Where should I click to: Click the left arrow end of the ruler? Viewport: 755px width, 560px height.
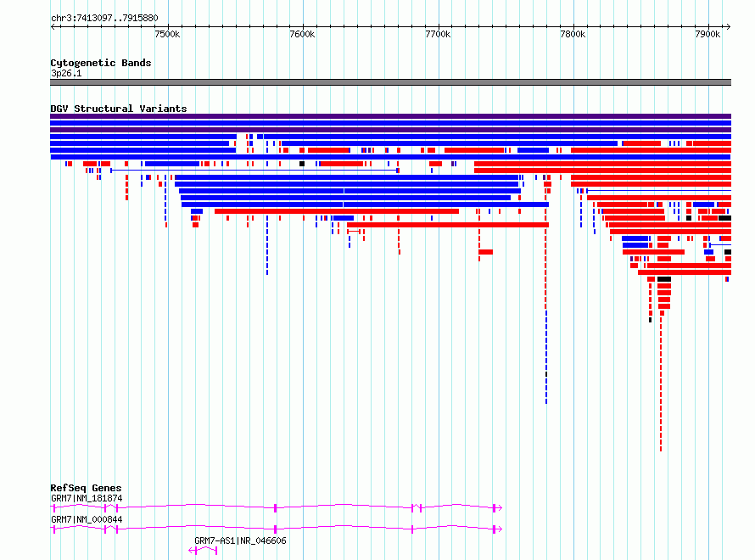click(x=53, y=26)
